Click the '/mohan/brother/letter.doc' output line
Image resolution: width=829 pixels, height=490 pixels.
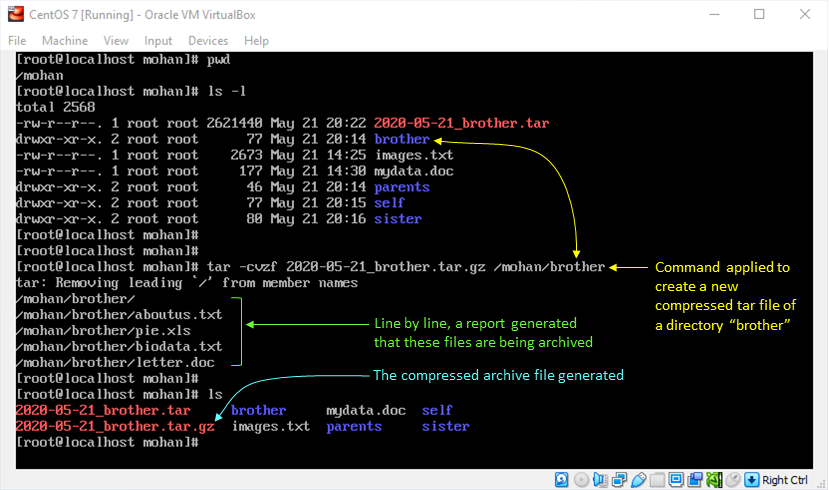point(115,363)
